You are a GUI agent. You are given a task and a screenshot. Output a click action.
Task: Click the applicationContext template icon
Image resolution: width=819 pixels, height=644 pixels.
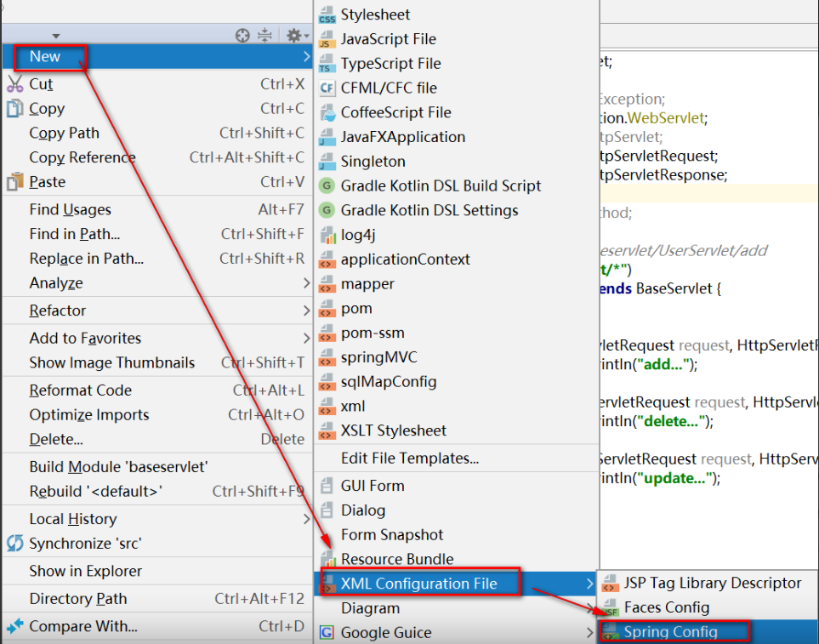[x=327, y=259]
